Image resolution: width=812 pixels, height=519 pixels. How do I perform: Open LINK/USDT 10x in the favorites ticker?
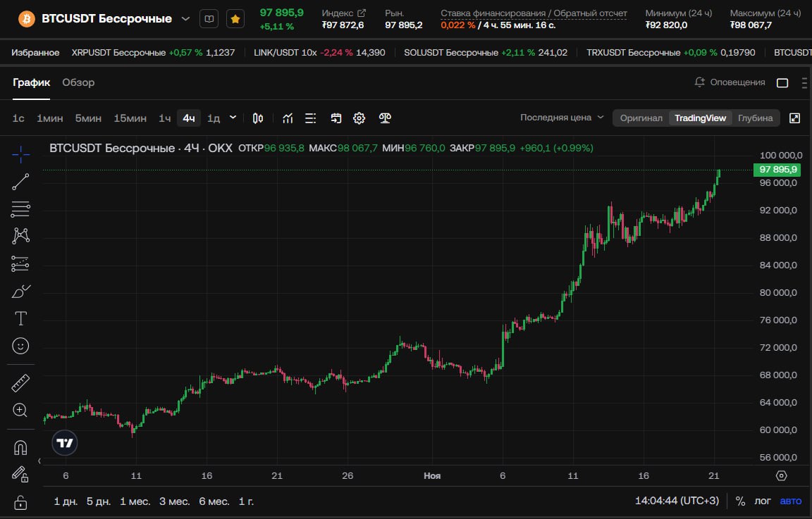[x=319, y=53]
